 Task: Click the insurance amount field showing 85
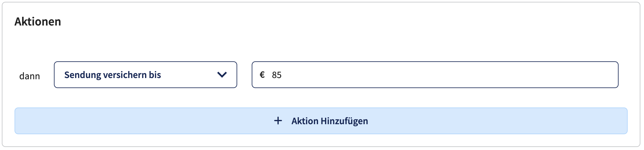tap(435, 75)
